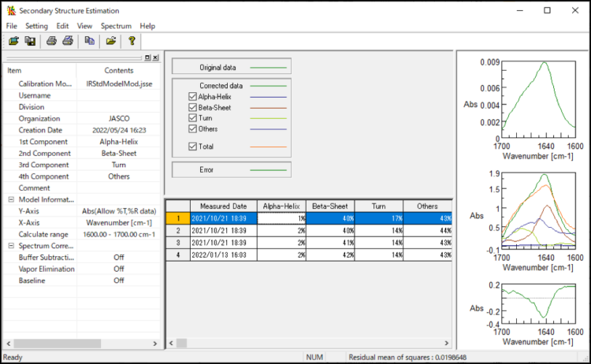The image size is (591, 364).
Task: Float the information panel with undock button
Action: click(147, 58)
